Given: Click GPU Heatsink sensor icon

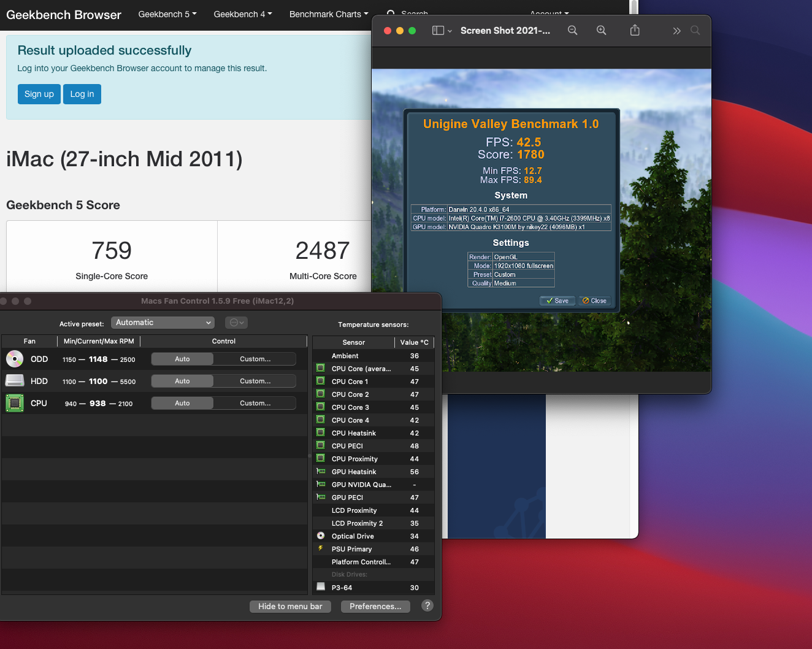Looking at the screenshot, I should (x=320, y=471).
